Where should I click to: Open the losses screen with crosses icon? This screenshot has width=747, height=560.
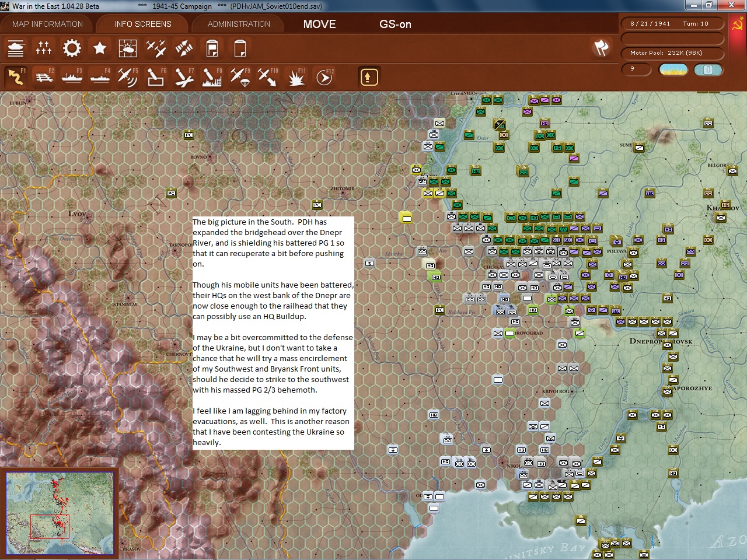(44, 48)
